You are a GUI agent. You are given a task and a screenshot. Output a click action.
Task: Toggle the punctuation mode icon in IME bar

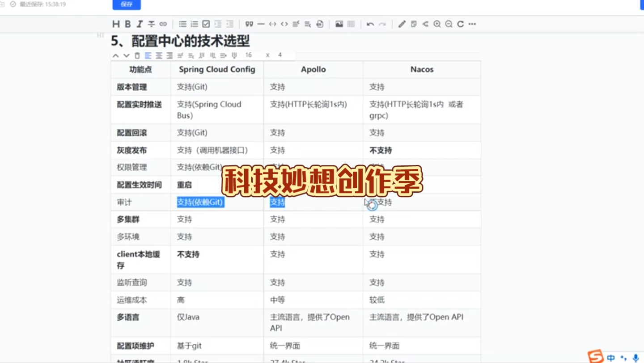click(623, 358)
